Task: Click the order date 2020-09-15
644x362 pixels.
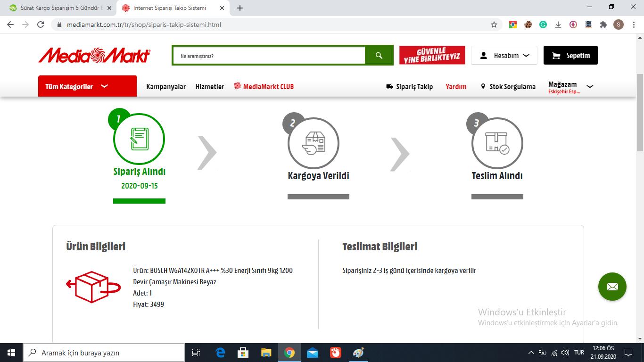Action: coord(140,186)
